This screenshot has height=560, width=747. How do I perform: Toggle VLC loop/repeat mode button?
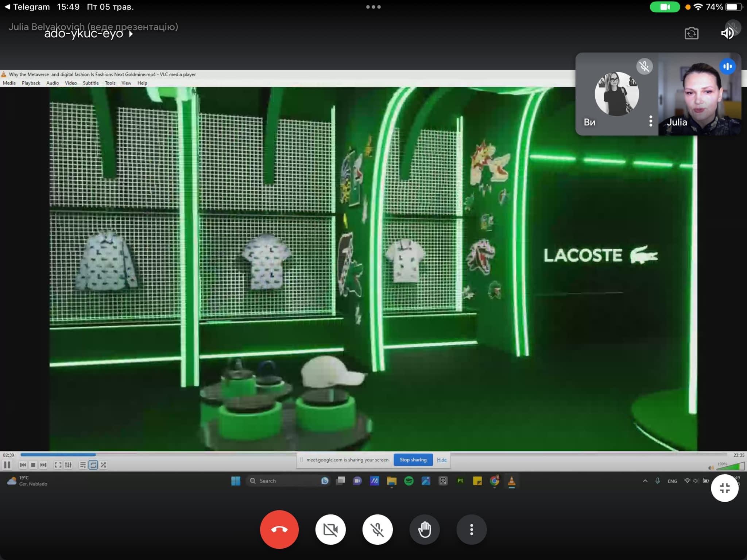(93, 465)
